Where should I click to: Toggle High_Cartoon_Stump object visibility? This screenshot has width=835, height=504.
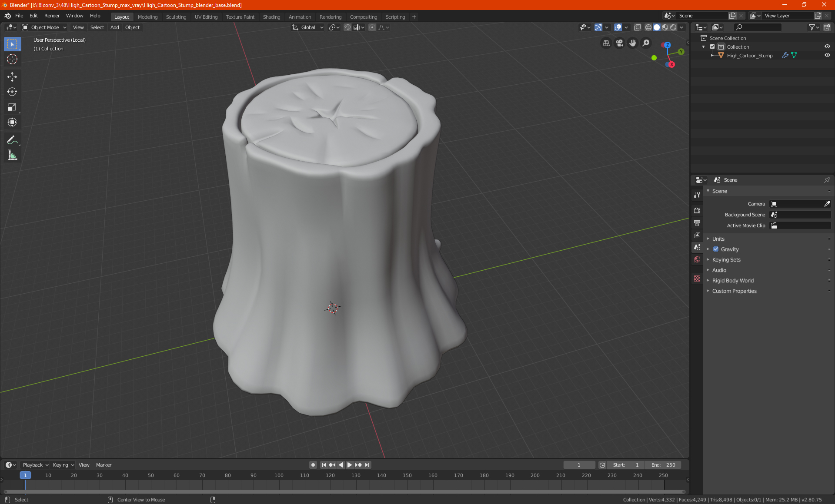point(827,55)
